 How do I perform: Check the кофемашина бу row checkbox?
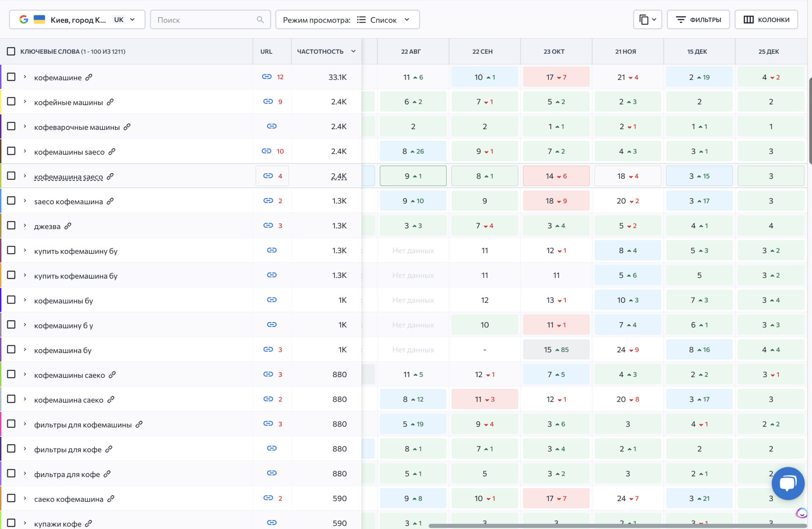click(11, 350)
